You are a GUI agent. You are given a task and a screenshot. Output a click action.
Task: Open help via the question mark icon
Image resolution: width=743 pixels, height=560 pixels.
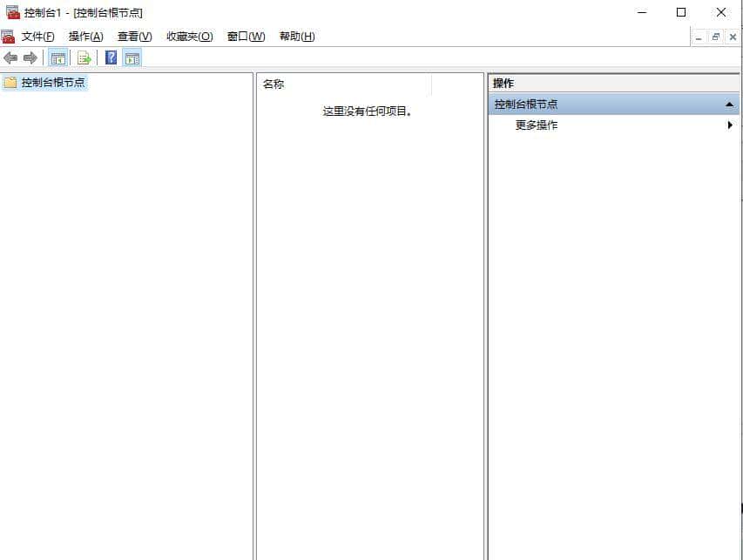tap(110, 57)
